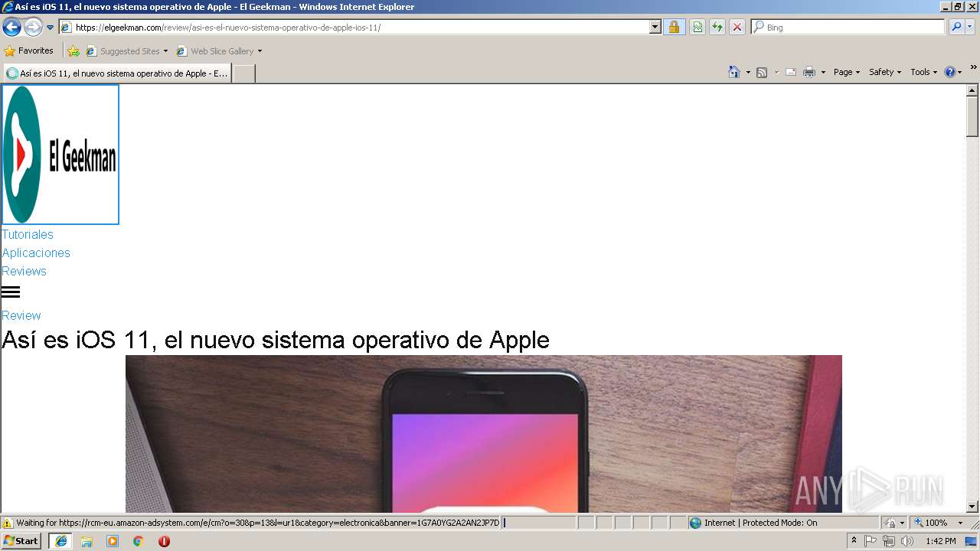Open the Help question mark menu
The width and height of the screenshot is (980, 551).
(x=953, y=72)
